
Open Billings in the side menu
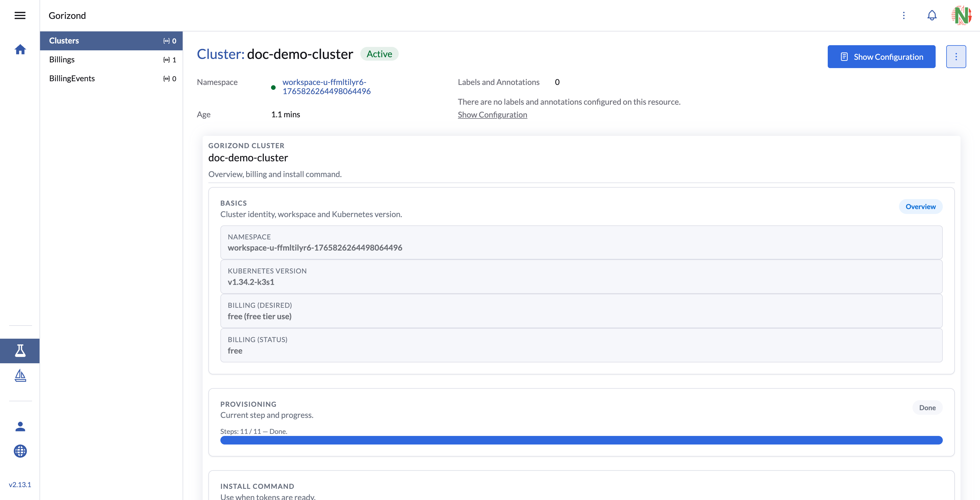click(x=111, y=60)
